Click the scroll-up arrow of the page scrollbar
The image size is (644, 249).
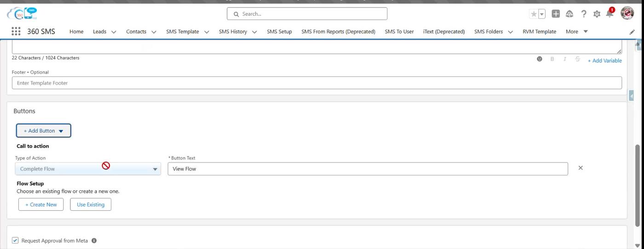pos(638,45)
